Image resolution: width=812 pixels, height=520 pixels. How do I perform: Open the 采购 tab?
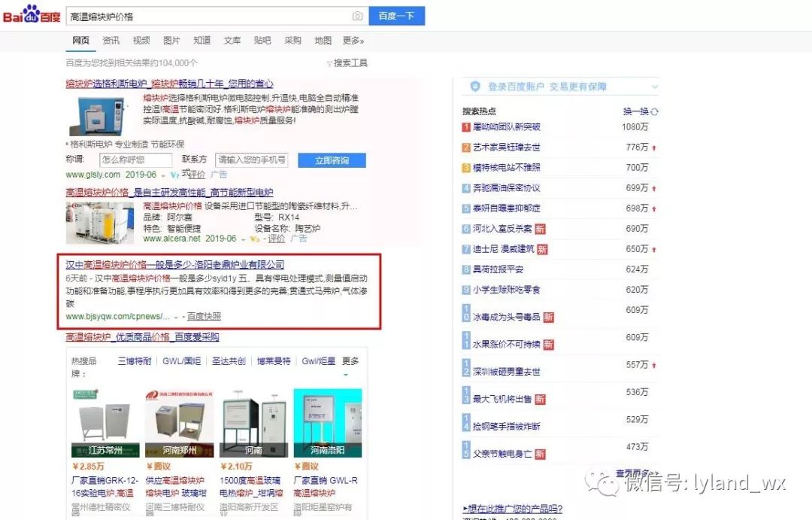tap(292, 41)
